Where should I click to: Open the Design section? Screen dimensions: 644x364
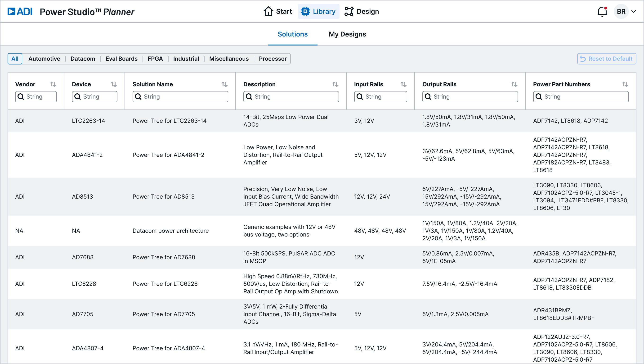[x=362, y=12]
